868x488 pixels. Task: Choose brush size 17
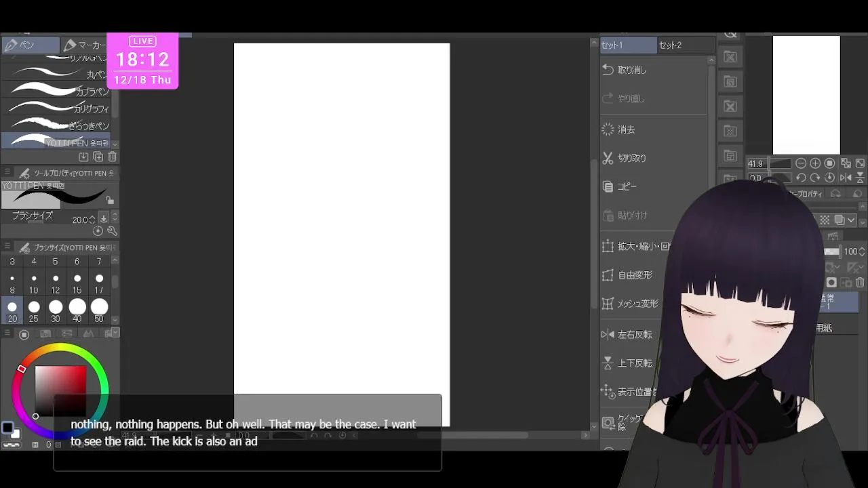[x=99, y=283]
